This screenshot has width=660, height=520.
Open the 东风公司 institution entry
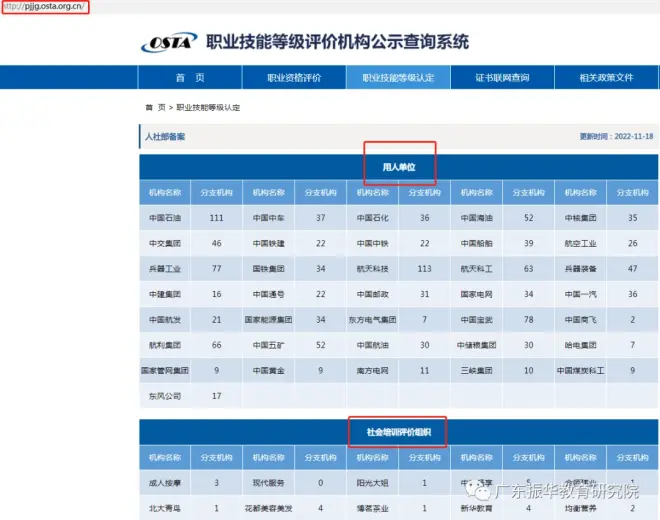[x=165, y=396]
